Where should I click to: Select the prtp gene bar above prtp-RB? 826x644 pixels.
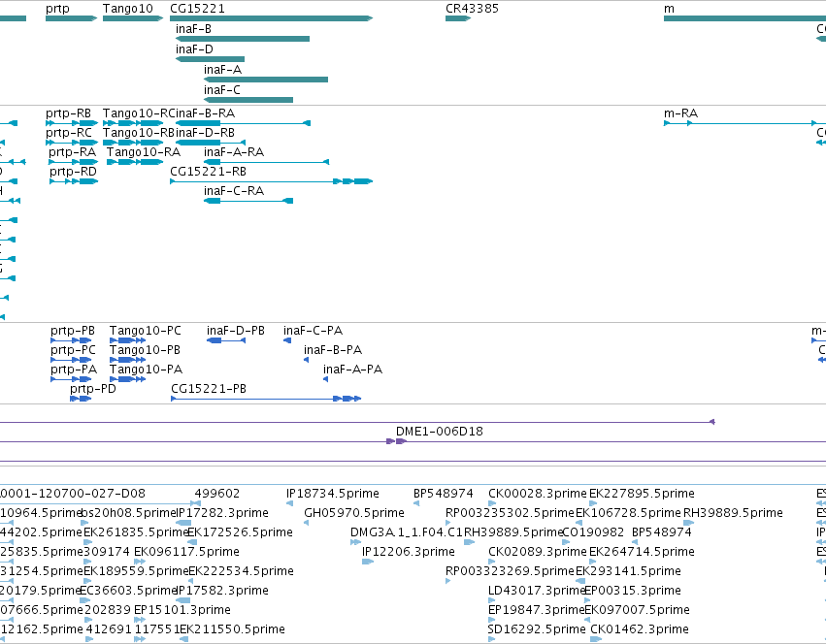[71, 18]
